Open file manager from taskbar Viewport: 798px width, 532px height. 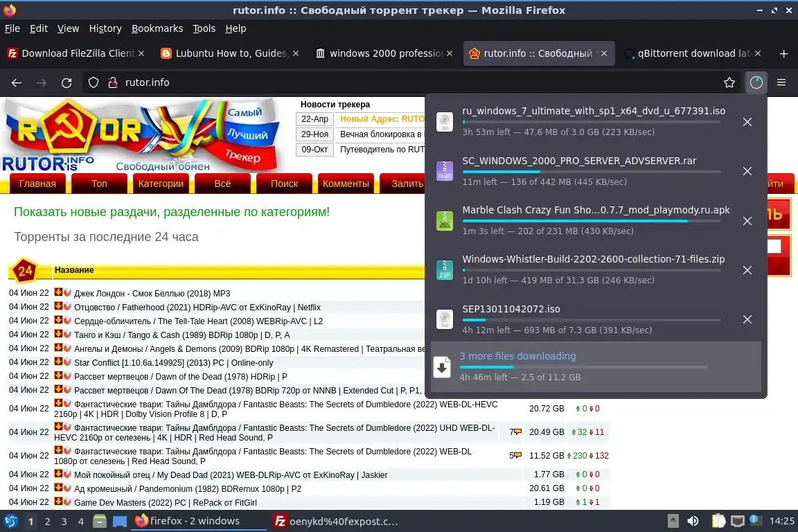(100, 521)
